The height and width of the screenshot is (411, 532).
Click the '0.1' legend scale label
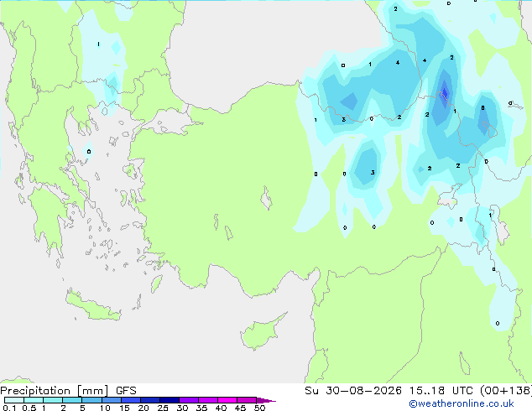[9, 408]
